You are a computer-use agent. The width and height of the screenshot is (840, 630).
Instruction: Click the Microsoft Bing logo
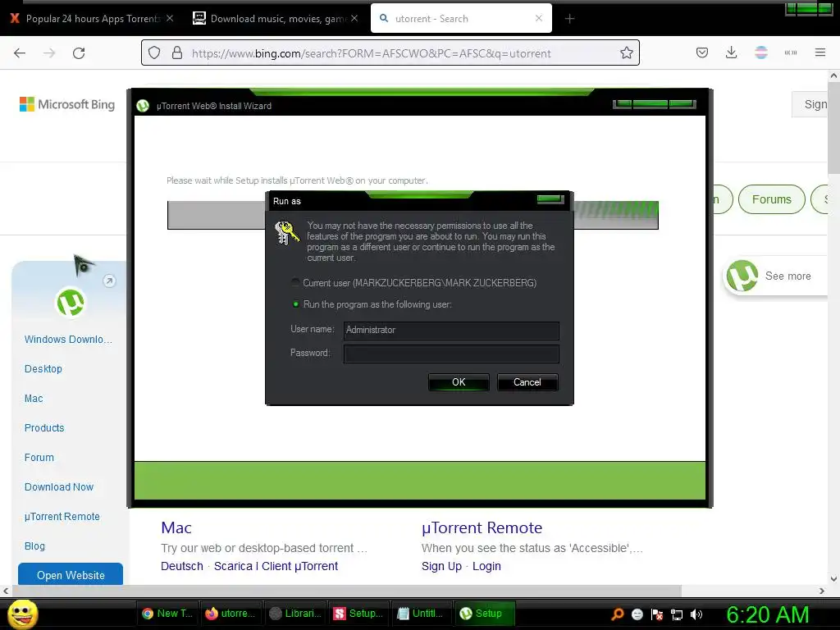click(67, 104)
